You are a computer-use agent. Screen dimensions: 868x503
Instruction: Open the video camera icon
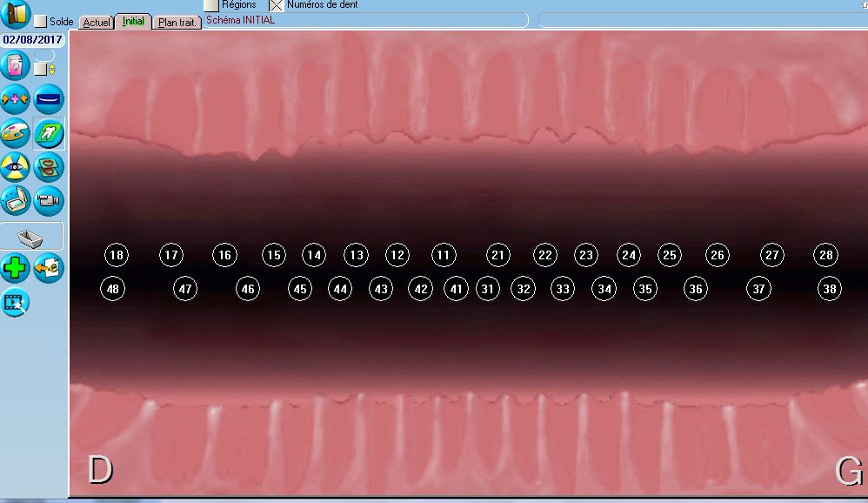pyautogui.click(x=49, y=200)
